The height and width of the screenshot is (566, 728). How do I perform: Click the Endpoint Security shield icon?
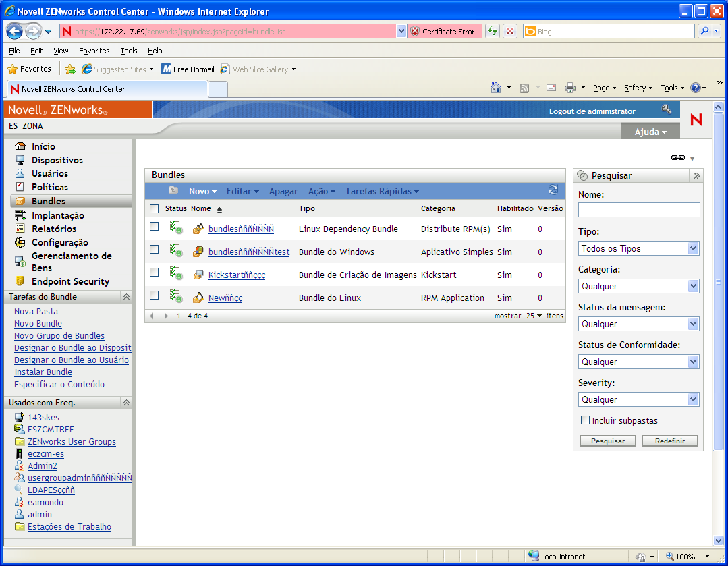pyautogui.click(x=20, y=281)
